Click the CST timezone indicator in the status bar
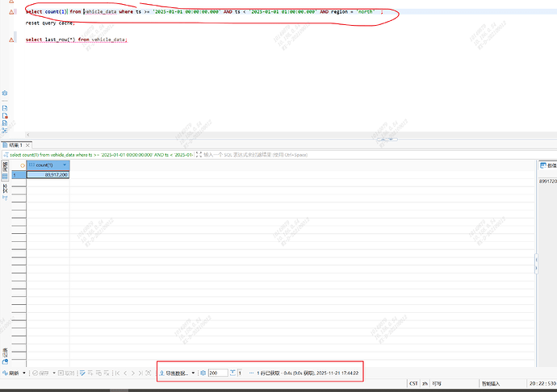Image resolution: width=557 pixels, height=392 pixels. (x=413, y=384)
